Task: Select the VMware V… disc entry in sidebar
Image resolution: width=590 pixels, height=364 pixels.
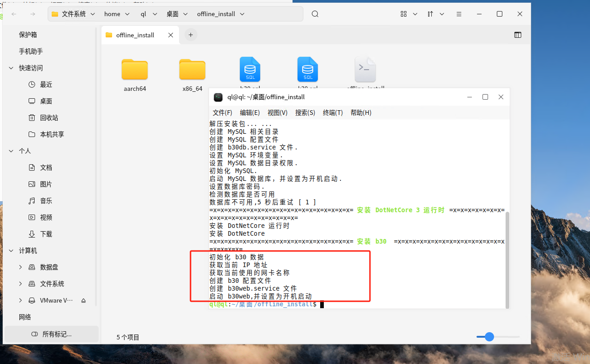Action: (56, 300)
